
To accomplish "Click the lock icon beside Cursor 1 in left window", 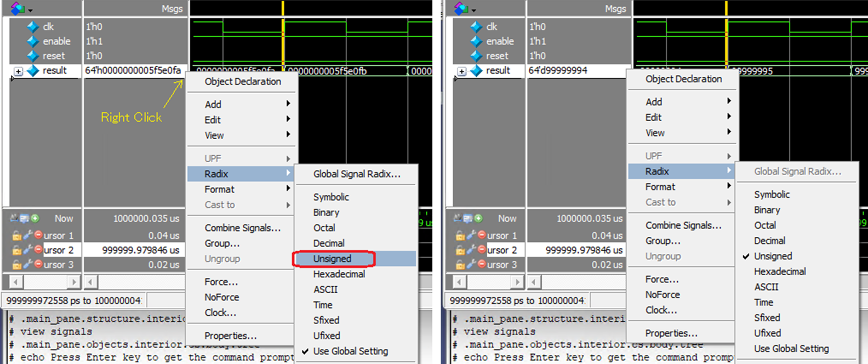I will coord(16,236).
